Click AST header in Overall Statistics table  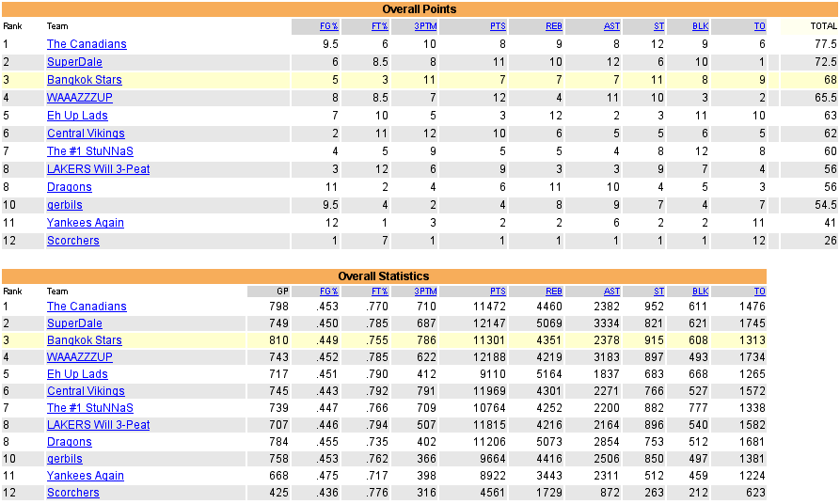click(611, 291)
